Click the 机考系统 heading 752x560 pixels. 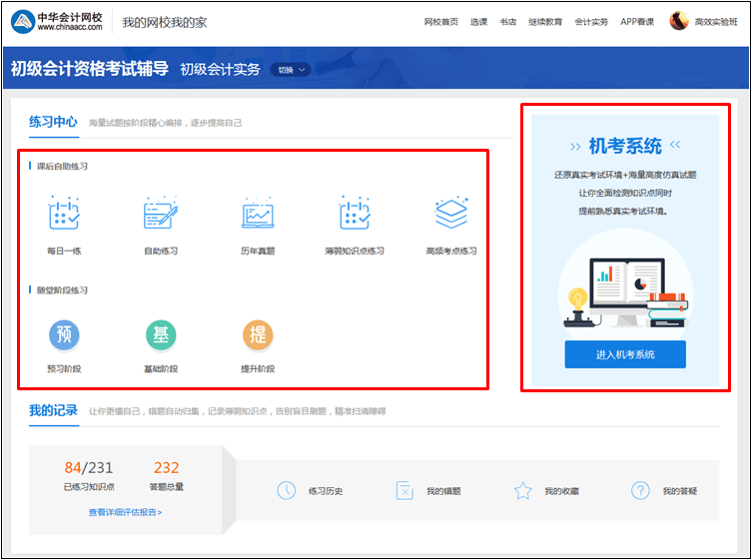click(625, 146)
